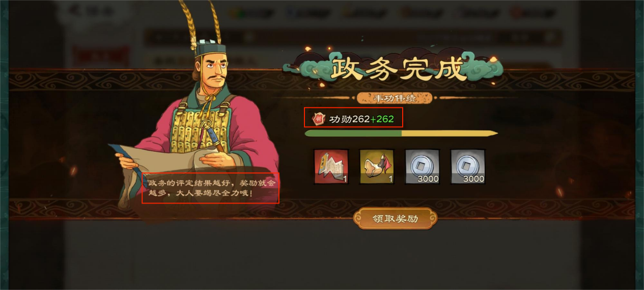Click the yellow portion of the merit bar
This screenshot has height=290, width=644.
[449, 134]
